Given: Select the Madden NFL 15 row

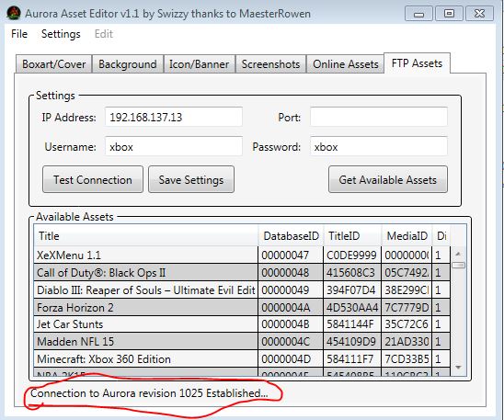Looking at the screenshot, I should tap(242, 341).
